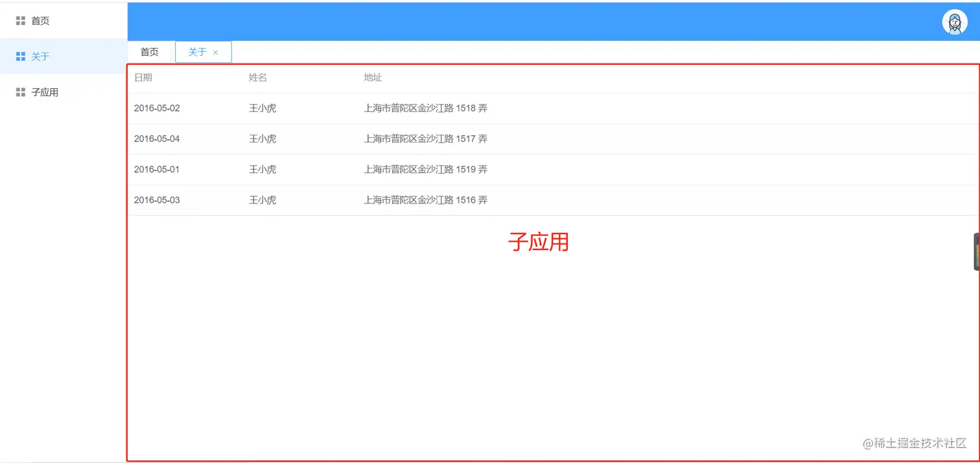The width and height of the screenshot is (980, 463).
Task: Select the date cell 2016-05-04
Action: [x=157, y=139]
